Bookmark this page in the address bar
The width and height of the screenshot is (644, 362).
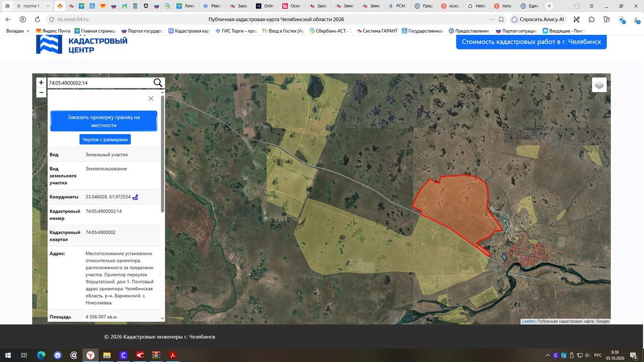[x=501, y=19]
